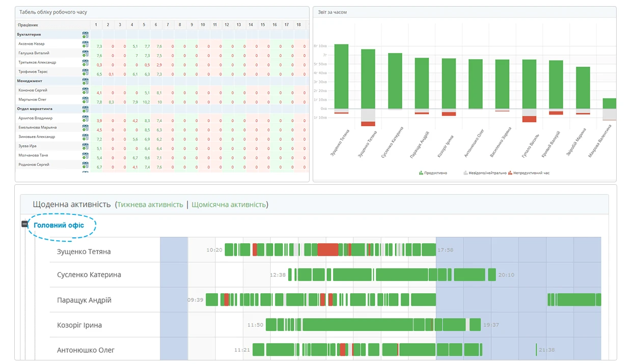Click the tallest green bar in chart
Image resolution: width=635 pixels, height=364 pixels.
click(x=341, y=76)
